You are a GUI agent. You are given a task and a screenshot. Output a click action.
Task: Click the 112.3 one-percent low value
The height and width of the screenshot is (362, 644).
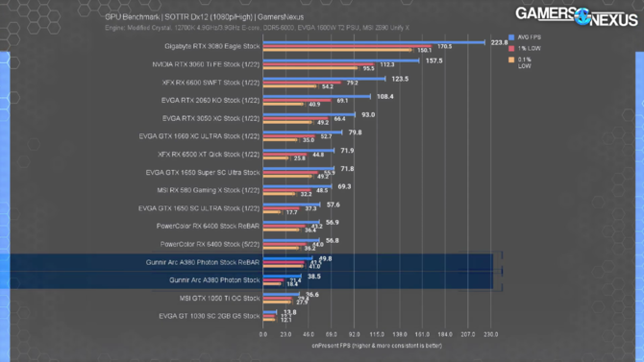tap(387, 65)
